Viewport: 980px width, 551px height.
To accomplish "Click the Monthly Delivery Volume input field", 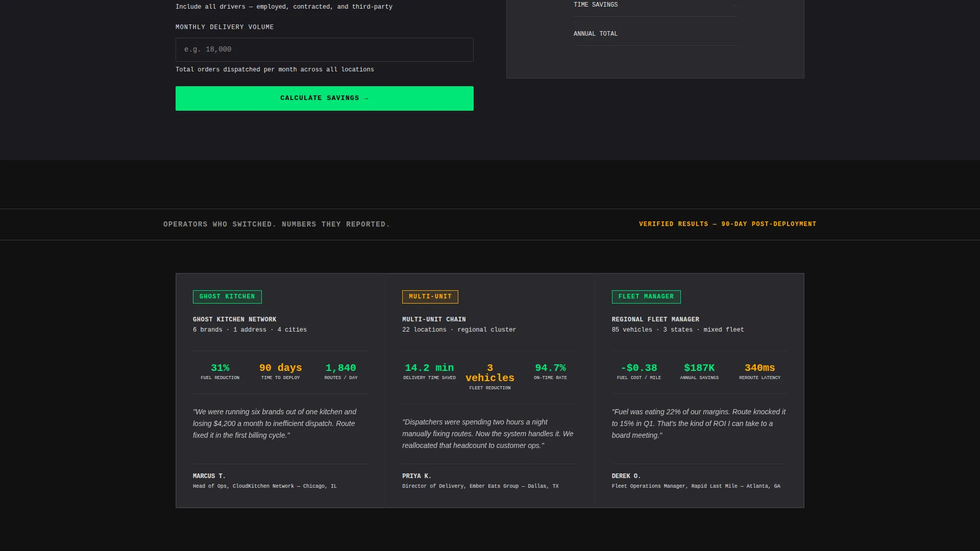I will [x=325, y=49].
